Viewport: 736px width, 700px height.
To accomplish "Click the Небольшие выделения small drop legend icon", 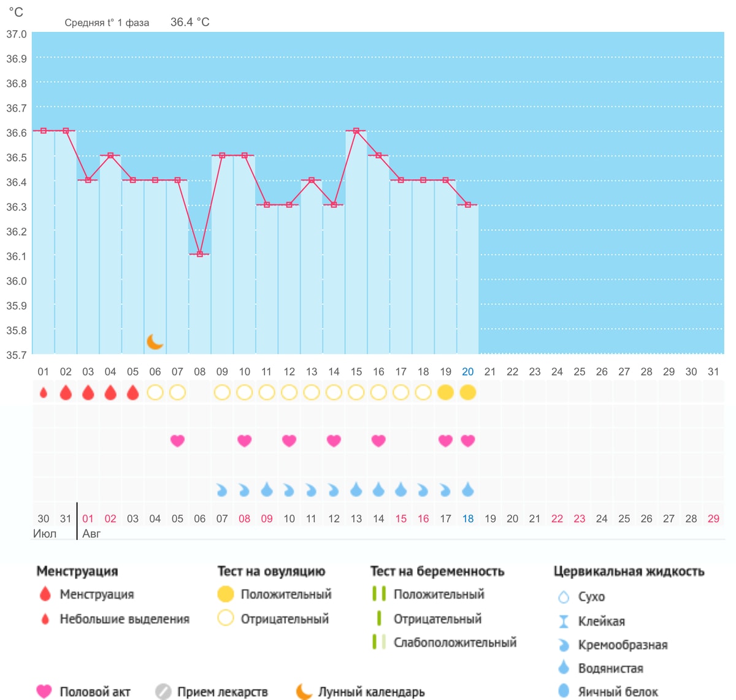I will click(45, 619).
